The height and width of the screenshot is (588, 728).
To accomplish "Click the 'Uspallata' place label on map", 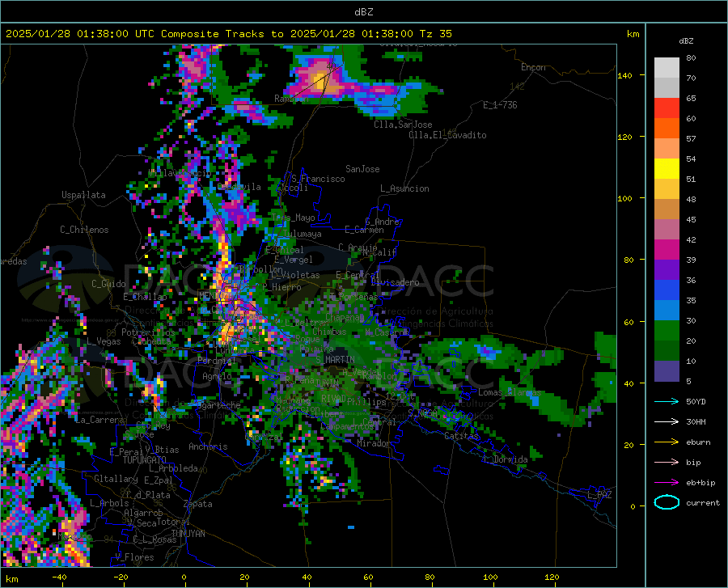I will 83,195.
